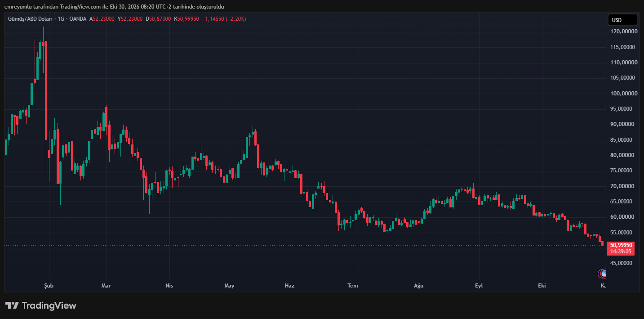Click the 65,00000 price axis label
Image resolution: width=644 pixels, height=319 pixels.
pyautogui.click(x=622, y=202)
